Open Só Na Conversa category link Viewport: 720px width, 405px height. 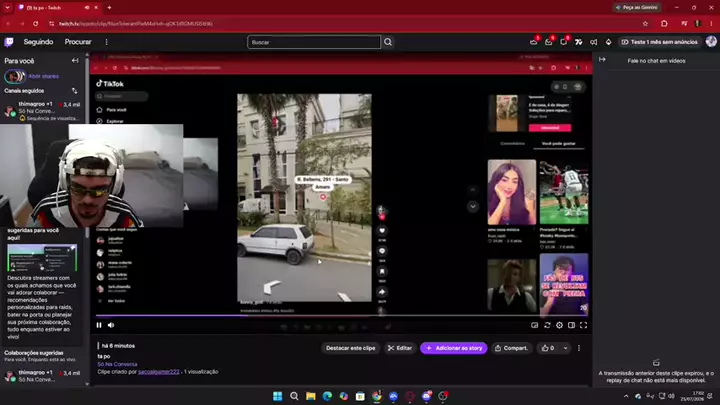tap(117, 364)
